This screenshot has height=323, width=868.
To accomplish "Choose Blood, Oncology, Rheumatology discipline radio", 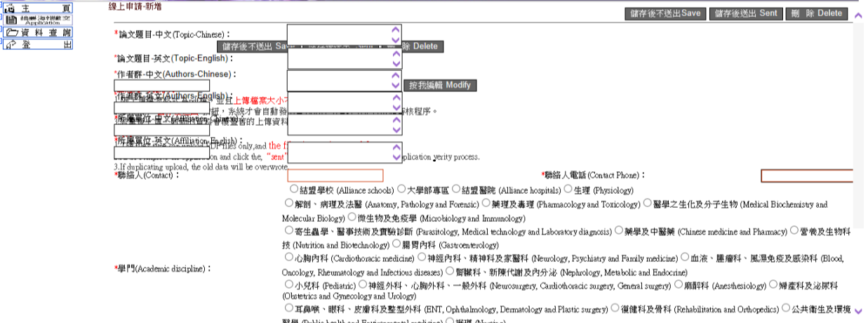I will (685, 257).
